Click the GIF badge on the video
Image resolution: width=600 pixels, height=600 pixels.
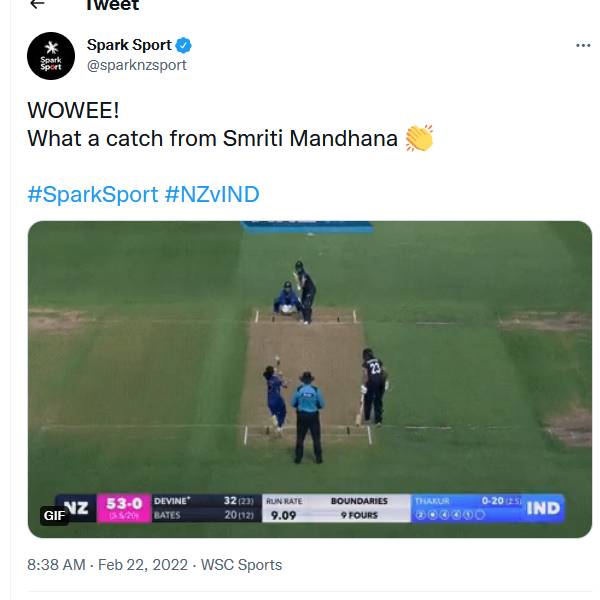[54, 516]
